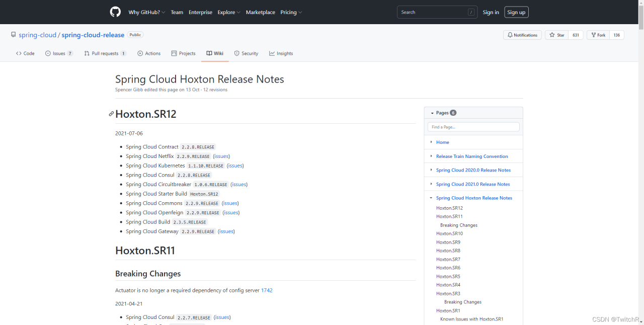Viewport: 644px width, 325px height.
Task: Jump to Hoxton.SR3 in the sidebar
Action: (x=448, y=293)
